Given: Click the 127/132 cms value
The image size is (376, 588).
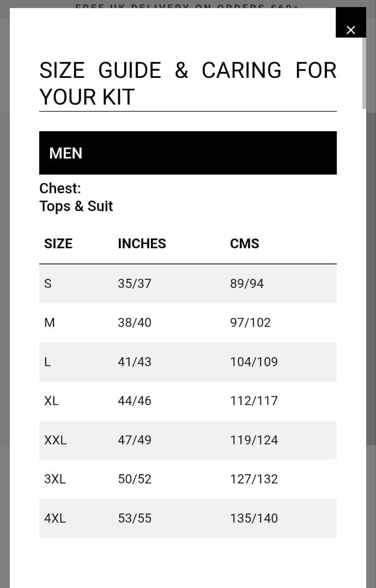Looking at the screenshot, I should click(253, 479).
